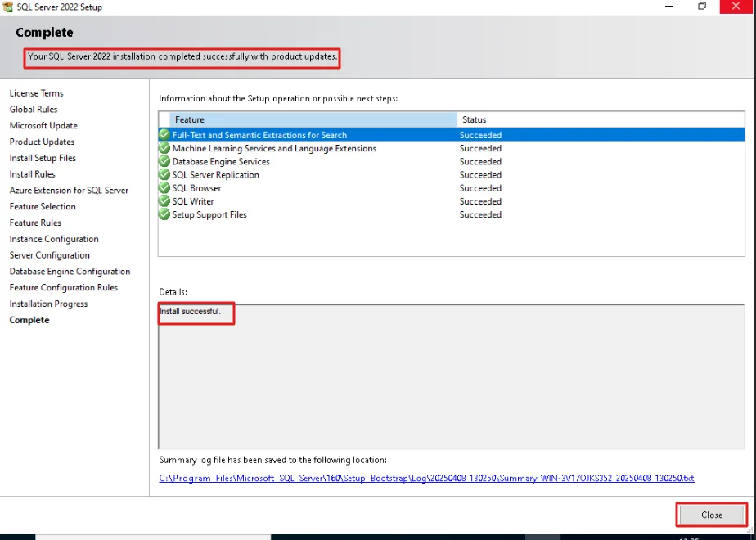Click the Global Rules step
Image resolution: width=756 pixels, height=540 pixels.
point(34,110)
